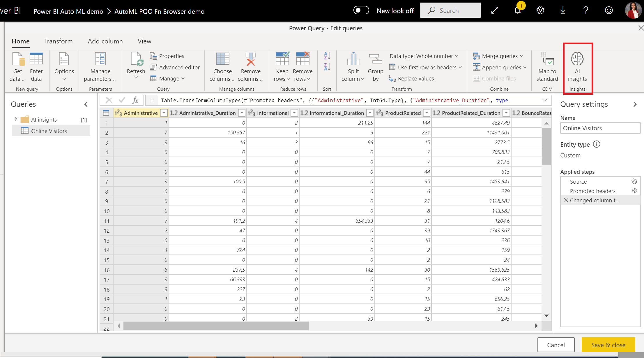Open query Properties

pos(167,56)
